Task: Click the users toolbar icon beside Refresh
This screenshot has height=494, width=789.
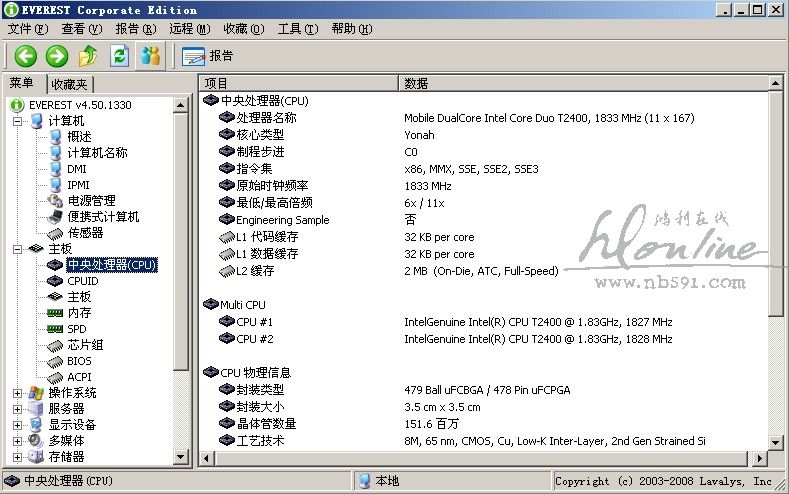Action: [150, 56]
